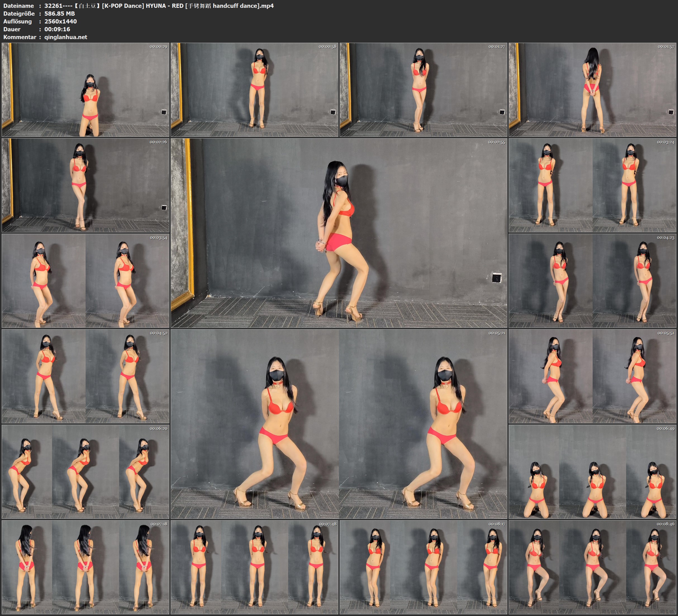Select the thumbnail at 00:03:54
678x616 pixels.
pos(85,281)
